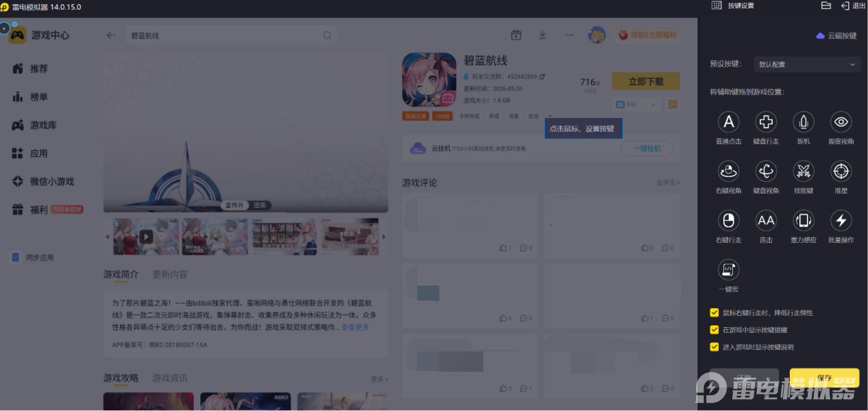Select the 键盘视角 rotation icon

[x=766, y=171]
